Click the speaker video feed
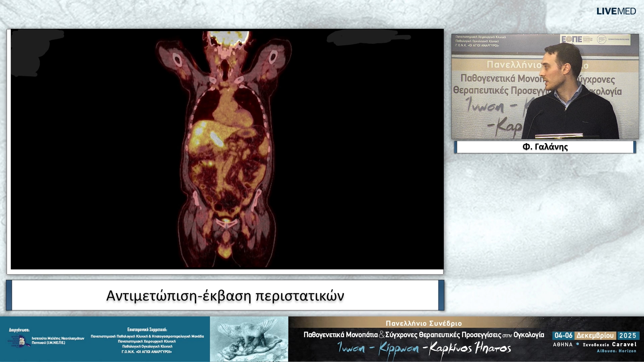This screenshot has width=644, height=362. tap(545, 86)
